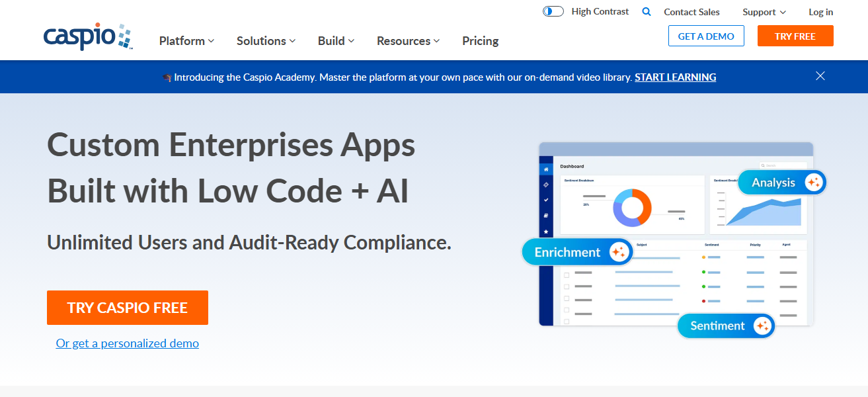Click the Custom Enterprises Apps headline

(231, 145)
